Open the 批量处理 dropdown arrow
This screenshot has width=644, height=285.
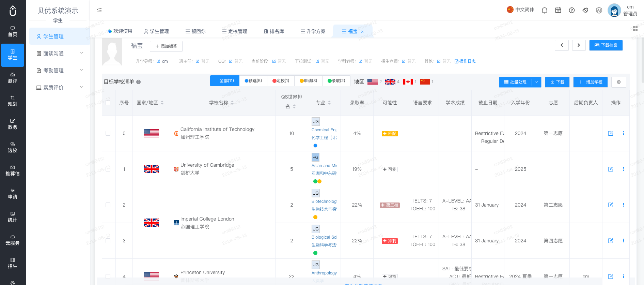pos(536,82)
